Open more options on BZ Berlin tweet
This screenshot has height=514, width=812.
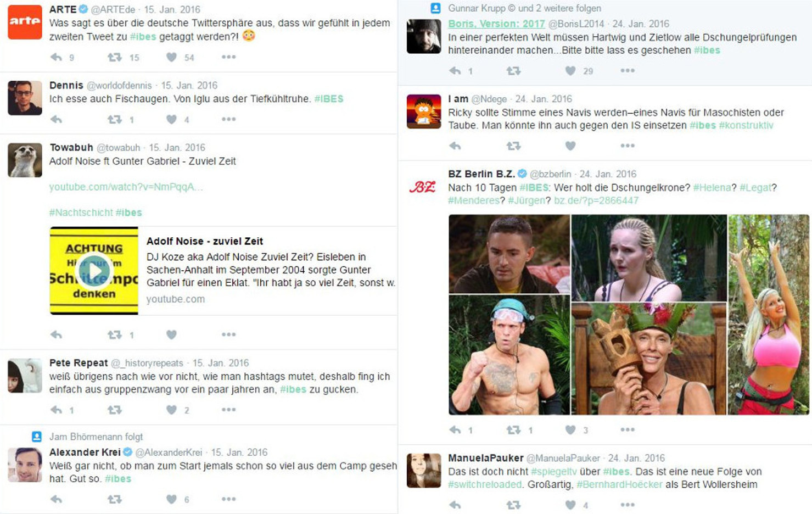coord(628,430)
